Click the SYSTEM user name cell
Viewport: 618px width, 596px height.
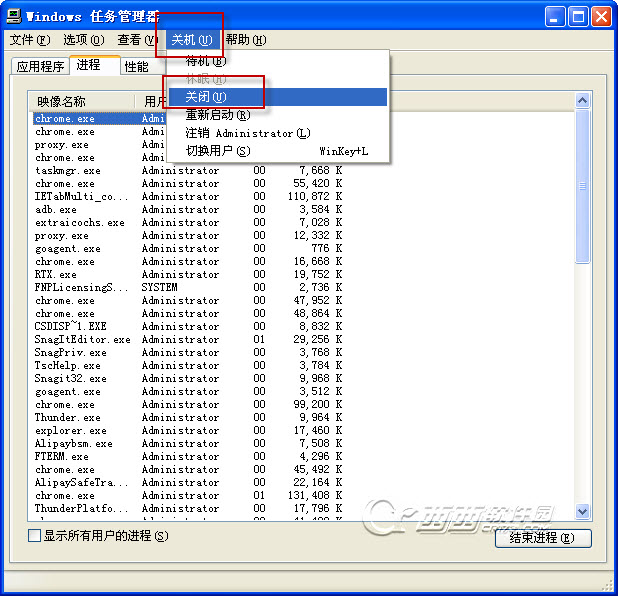tap(160, 287)
